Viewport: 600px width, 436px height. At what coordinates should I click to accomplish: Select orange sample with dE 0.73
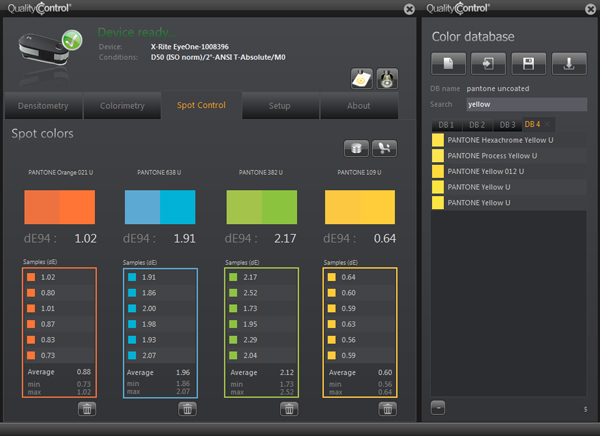pos(59,355)
